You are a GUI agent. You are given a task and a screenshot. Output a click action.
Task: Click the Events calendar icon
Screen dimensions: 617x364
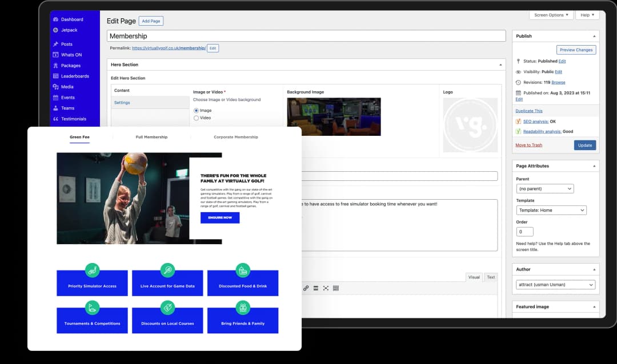[x=55, y=98]
